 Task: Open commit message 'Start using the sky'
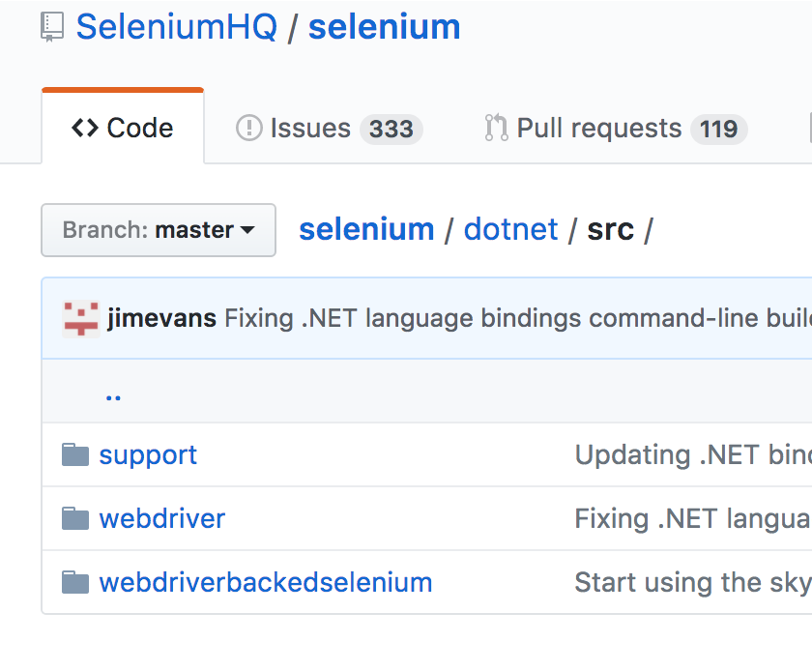(x=693, y=582)
